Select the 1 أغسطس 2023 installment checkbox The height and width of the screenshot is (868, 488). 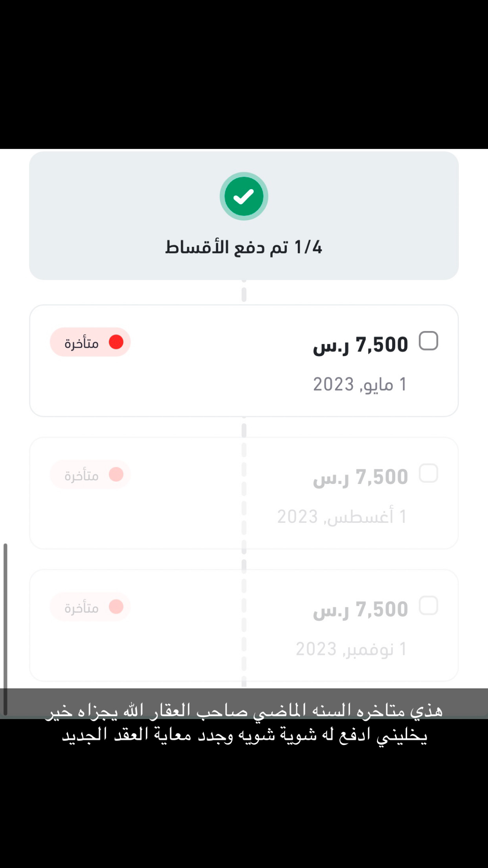coord(428,473)
